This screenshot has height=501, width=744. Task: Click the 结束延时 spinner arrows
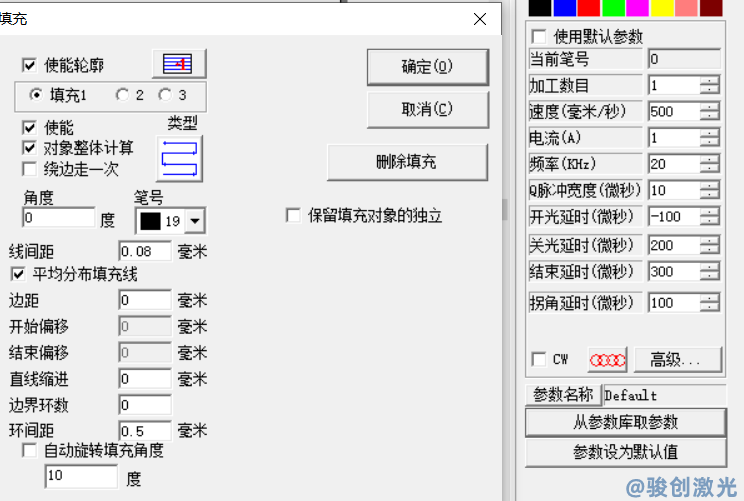tap(710, 272)
